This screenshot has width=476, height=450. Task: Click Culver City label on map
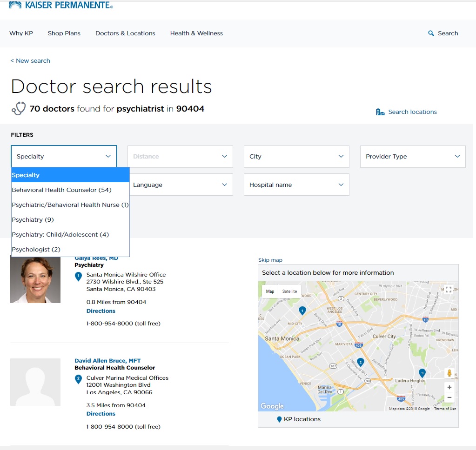(x=384, y=336)
